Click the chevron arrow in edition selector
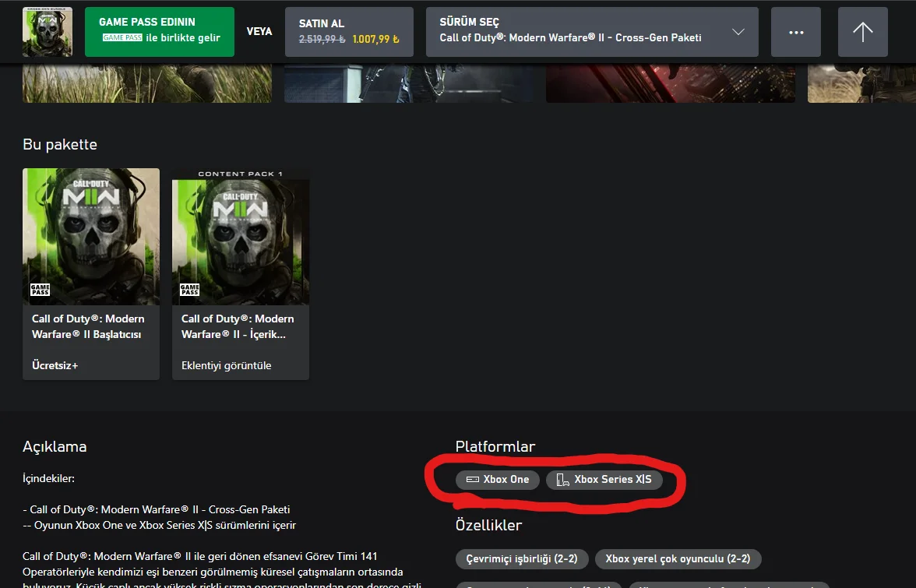This screenshot has height=588, width=916. [x=738, y=32]
